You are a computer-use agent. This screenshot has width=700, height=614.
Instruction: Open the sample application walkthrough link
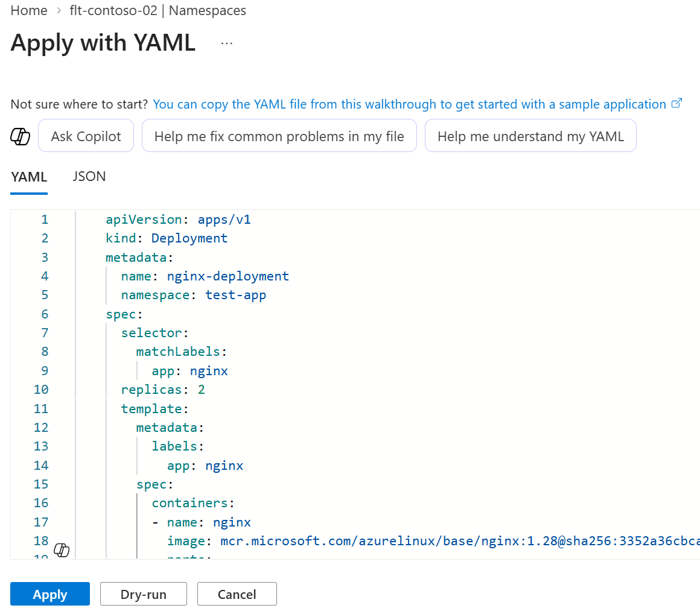(x=409, y=104)
